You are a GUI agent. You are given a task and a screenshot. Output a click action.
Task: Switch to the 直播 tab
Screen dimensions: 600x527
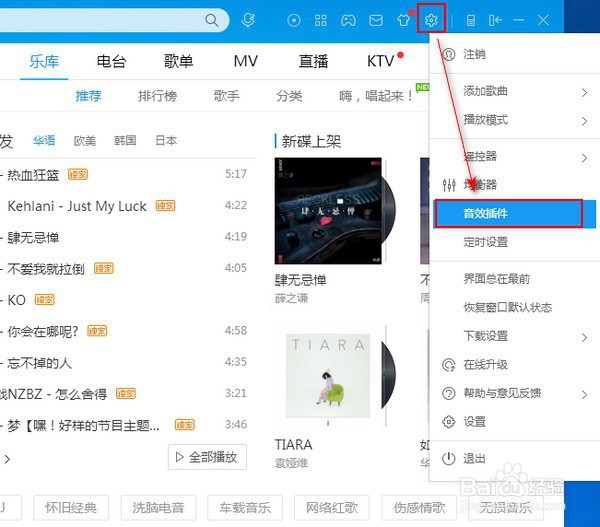[313, 61]
